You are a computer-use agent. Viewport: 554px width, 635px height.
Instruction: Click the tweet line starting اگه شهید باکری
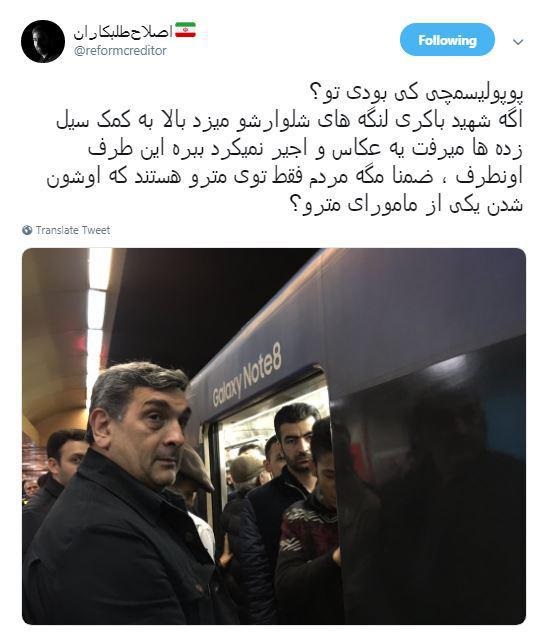(290, 121)
